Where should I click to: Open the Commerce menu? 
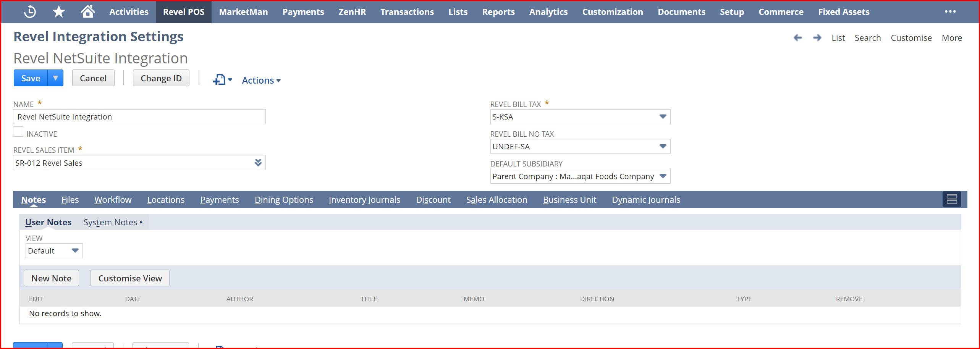coord(781,12)
